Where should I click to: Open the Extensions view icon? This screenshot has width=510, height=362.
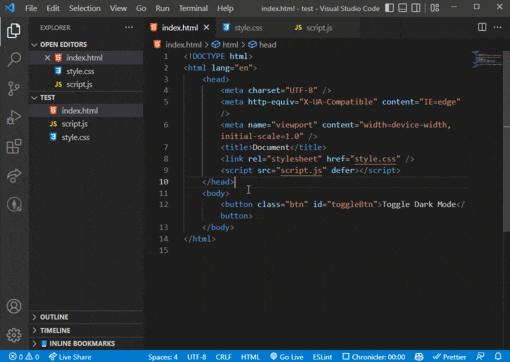14,146
